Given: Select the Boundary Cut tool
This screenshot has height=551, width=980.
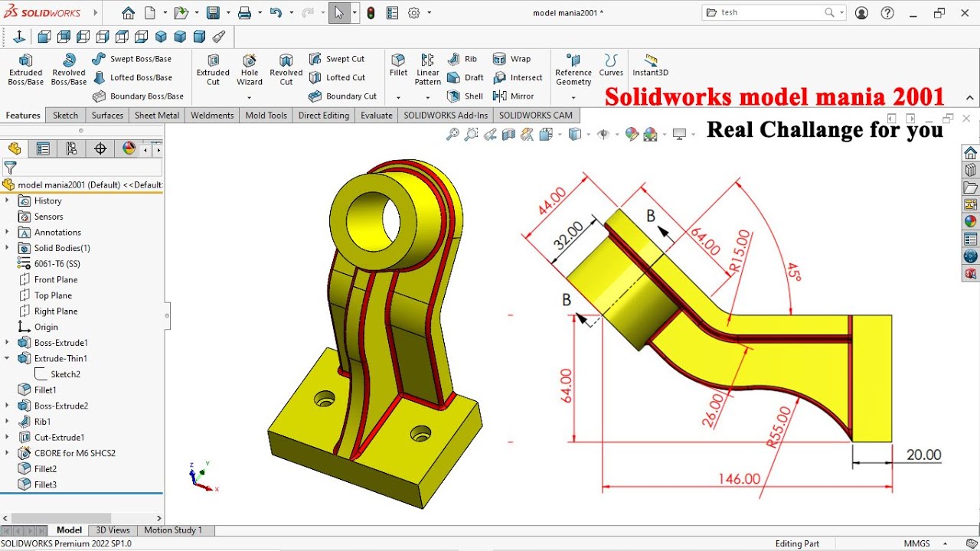Looking at the screenshot, I should click(x=342, y=96).
